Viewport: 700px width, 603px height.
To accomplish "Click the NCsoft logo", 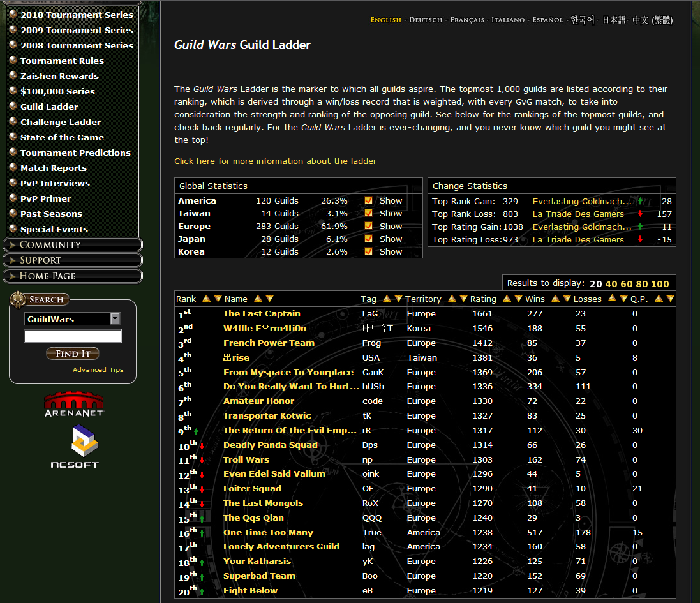I will point(75,446).
